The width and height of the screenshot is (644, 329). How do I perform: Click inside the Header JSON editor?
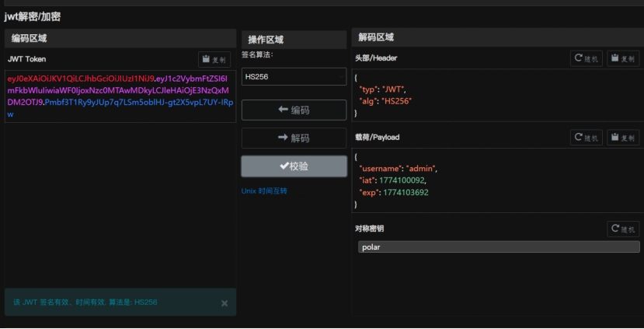coord(497,96)
